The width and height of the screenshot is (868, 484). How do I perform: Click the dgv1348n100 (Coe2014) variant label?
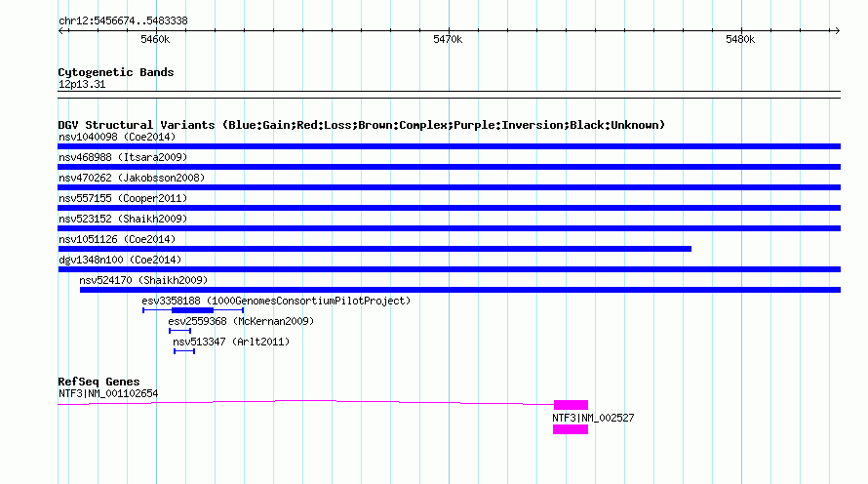[120, 260]
